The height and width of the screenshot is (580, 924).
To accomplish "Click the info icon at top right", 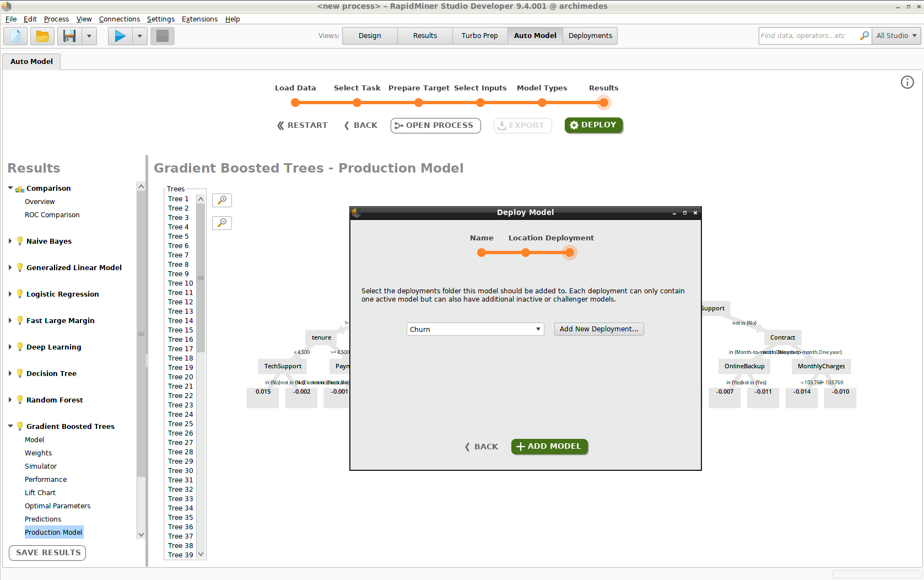I will [x=907, y=82].
